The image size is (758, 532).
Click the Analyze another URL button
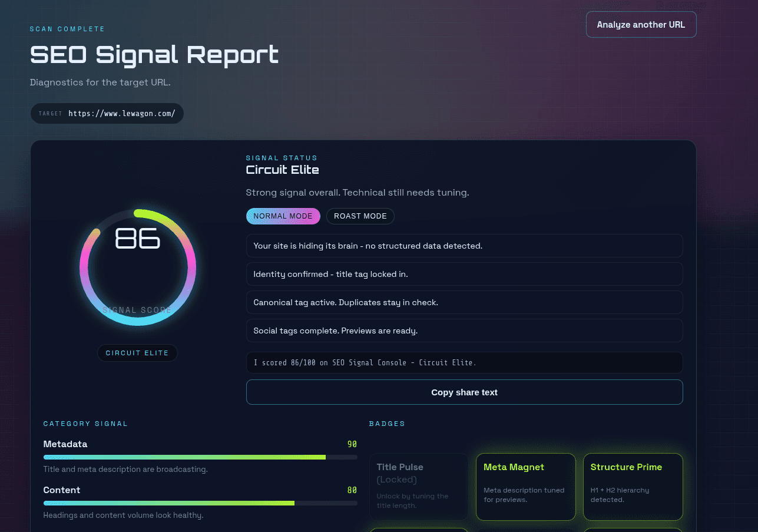[641, 24]
